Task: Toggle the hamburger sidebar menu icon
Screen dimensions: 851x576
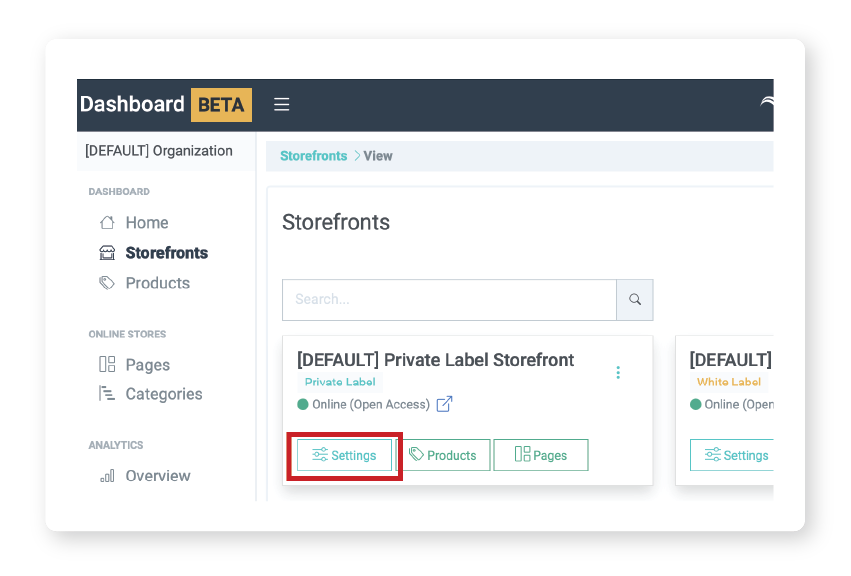Action: point(282,104)
